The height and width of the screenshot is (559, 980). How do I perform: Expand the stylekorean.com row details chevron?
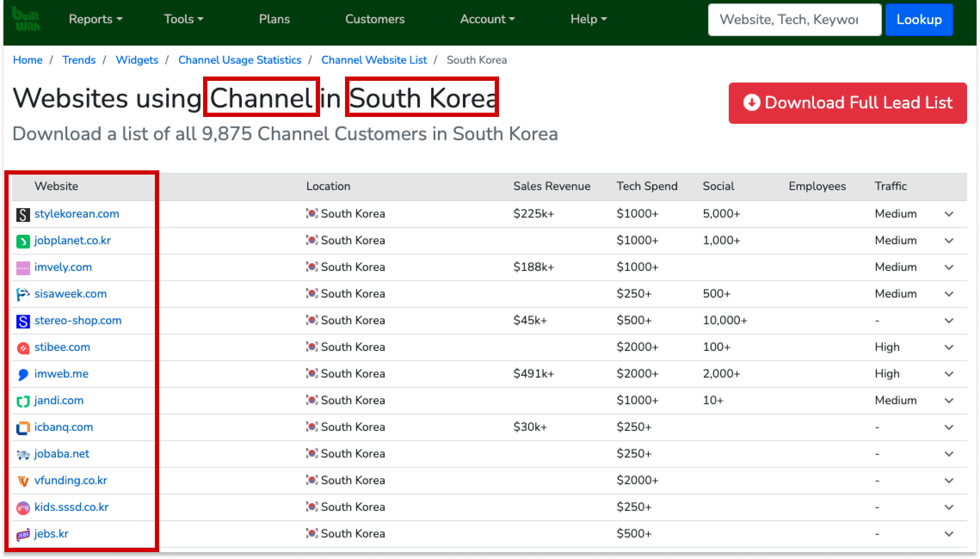[x=948, y=214]
